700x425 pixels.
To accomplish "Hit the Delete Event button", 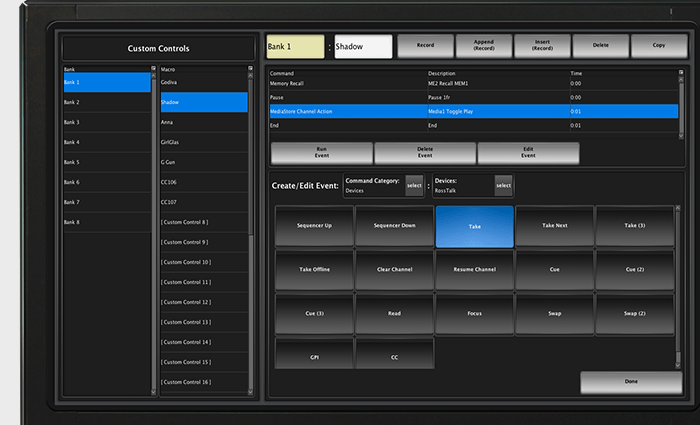I will (424, 153).
